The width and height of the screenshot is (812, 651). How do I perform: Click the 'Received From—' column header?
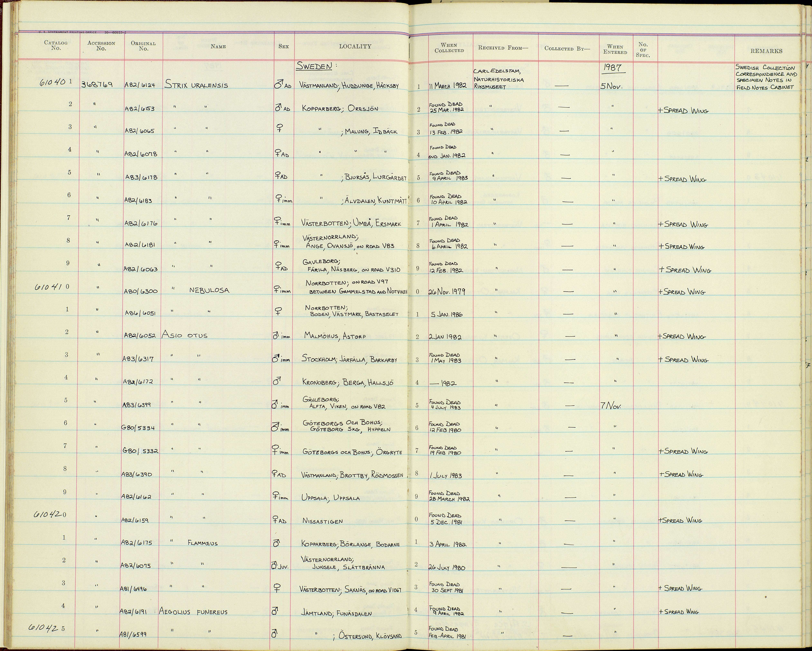tap(503, 48)
